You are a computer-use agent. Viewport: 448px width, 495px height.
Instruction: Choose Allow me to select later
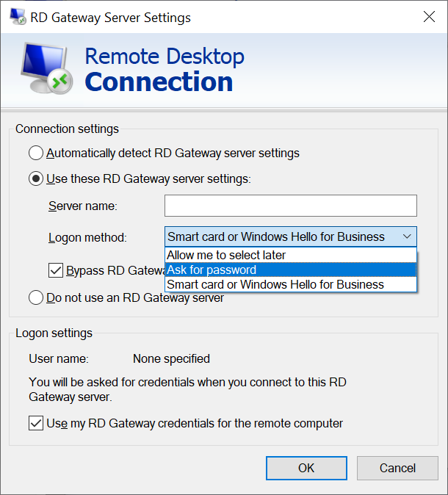pyautogui.click(x=290, y=255)
